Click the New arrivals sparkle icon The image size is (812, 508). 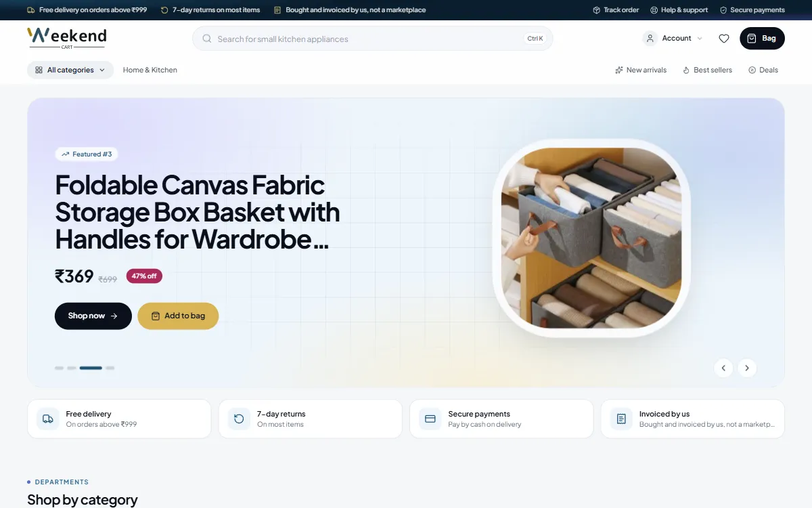(x=618, y=70)
